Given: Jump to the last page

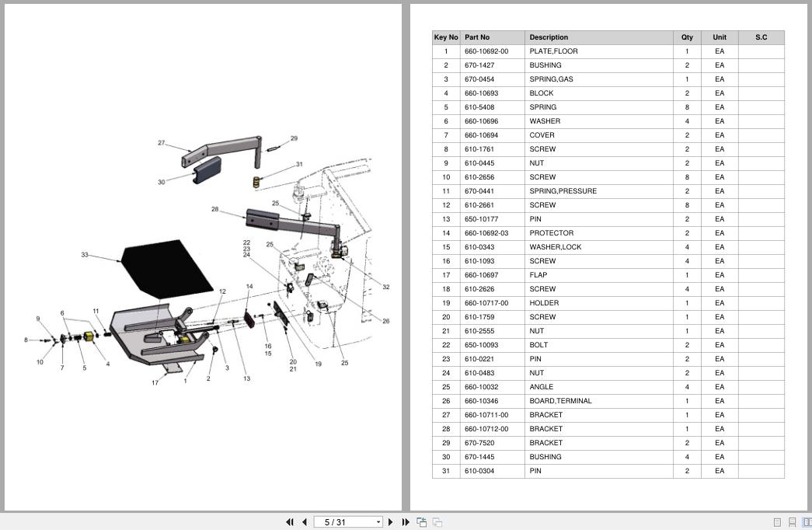Looking at the screenshot, I should tap(405, 522).
